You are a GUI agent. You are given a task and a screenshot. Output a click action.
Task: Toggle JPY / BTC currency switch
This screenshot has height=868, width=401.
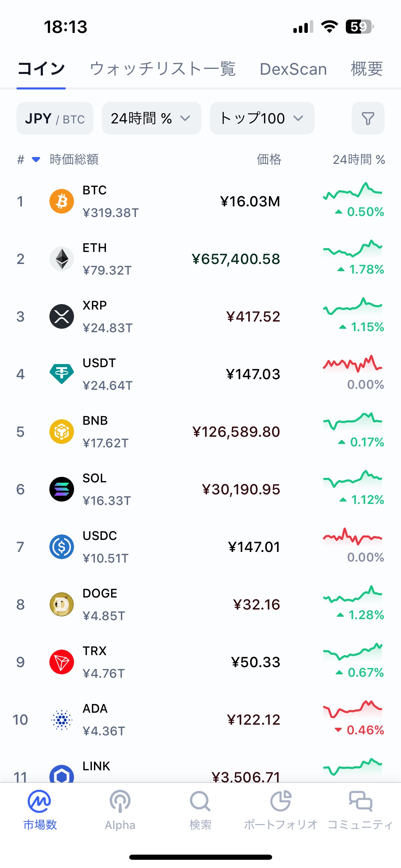(55, 119)
